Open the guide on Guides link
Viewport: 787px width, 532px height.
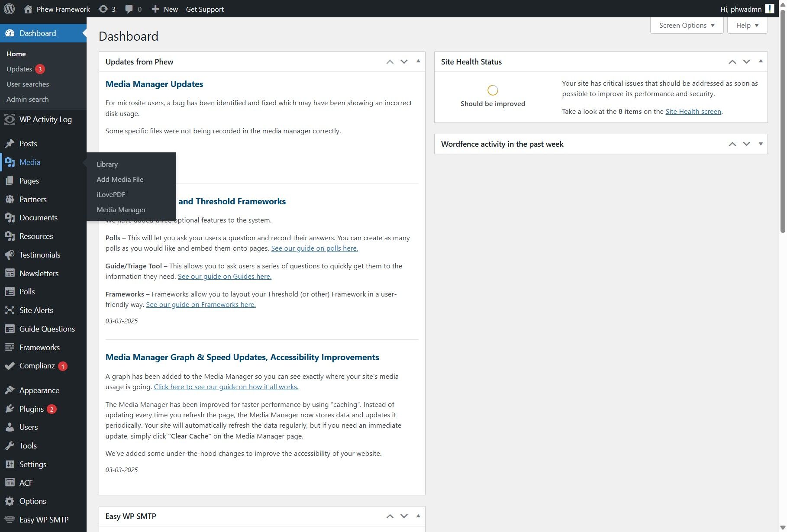point(225,277)
